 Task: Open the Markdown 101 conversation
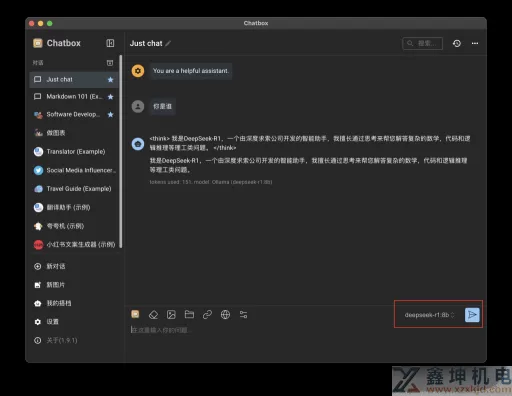tap(74, 97)
